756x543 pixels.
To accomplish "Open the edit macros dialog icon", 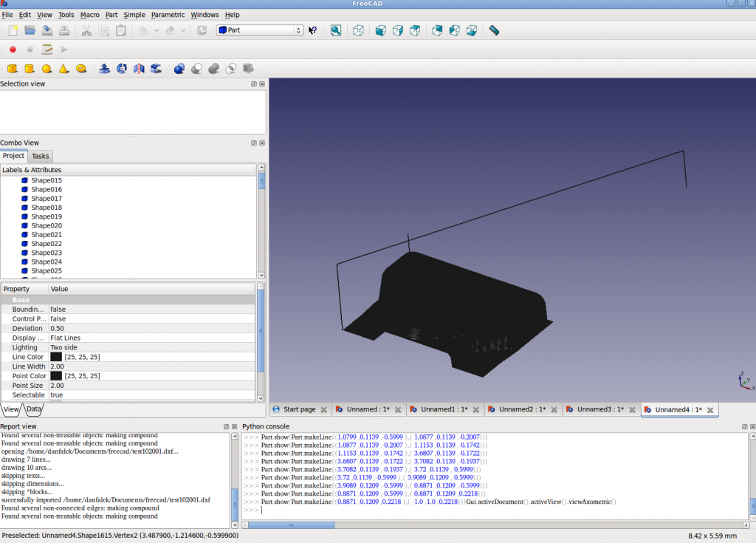I will click(47, 49).
